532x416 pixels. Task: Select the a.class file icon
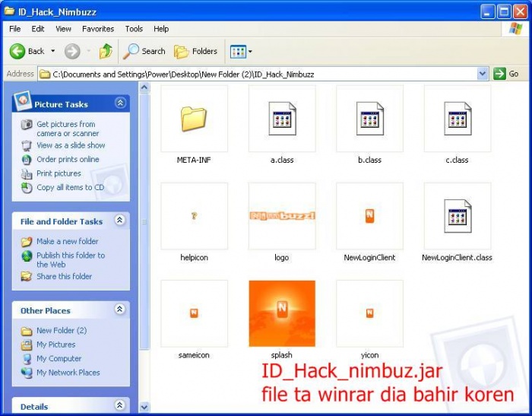click(282, 119)
